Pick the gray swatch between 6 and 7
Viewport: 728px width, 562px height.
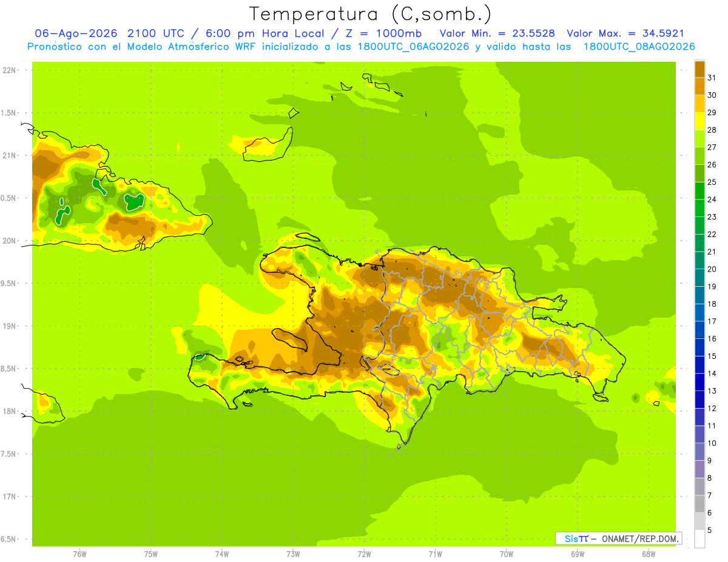pos(699,504)
